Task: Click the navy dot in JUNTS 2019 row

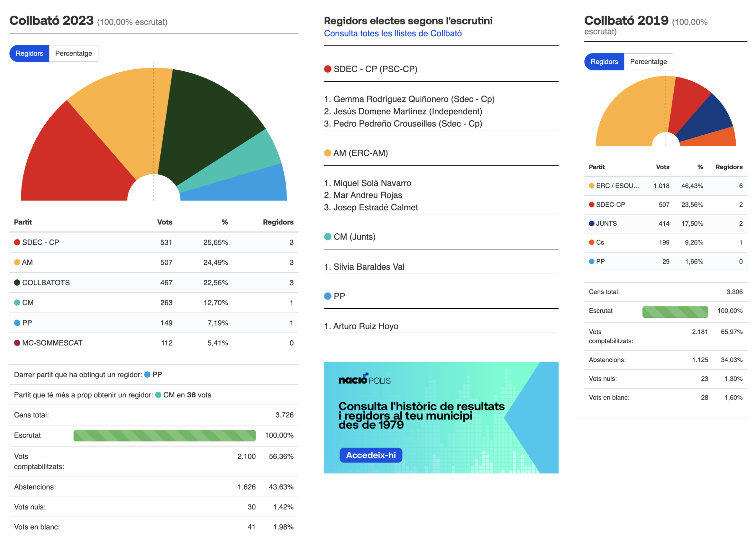Action: (592, 224)
